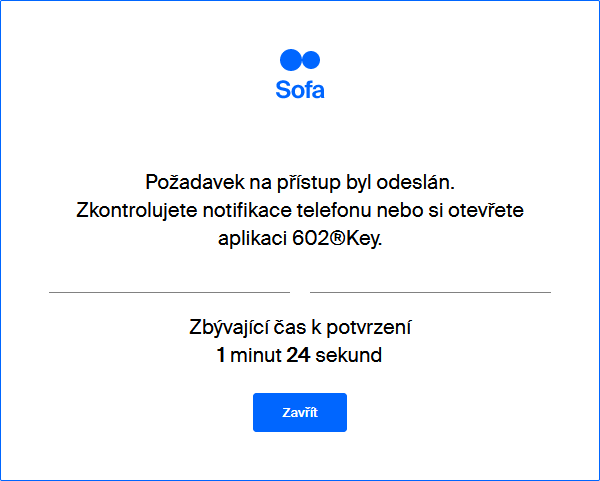Click the "Požadavek na přístup byl odeslán." message line

coord(300,183)
